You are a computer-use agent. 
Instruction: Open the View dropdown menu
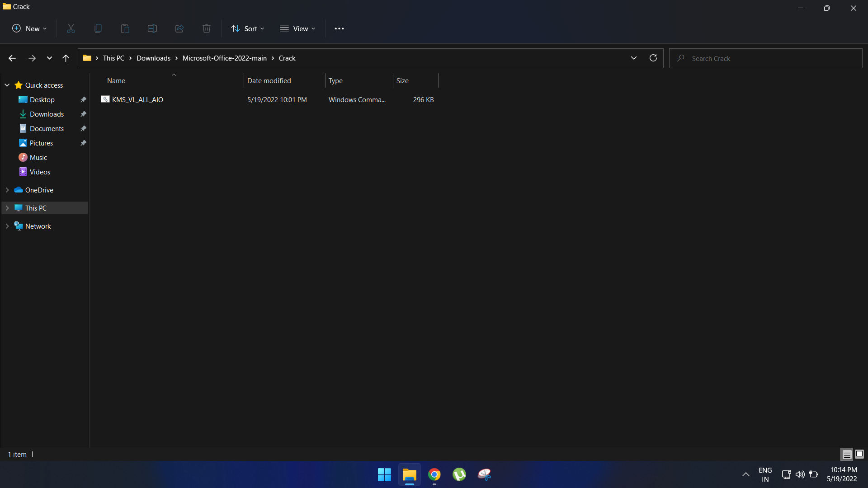tap(298, 28)
